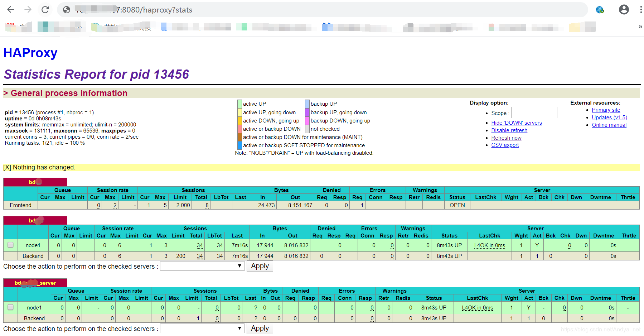Open action dropdown above the bd_server table
644x336 pixels.
tap(202, 266)
